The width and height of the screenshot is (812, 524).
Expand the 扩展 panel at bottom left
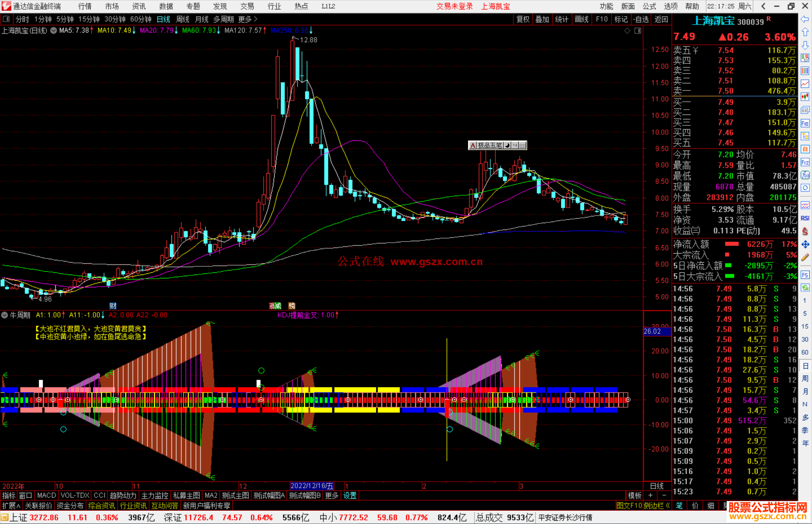click(x=11, y=506)
